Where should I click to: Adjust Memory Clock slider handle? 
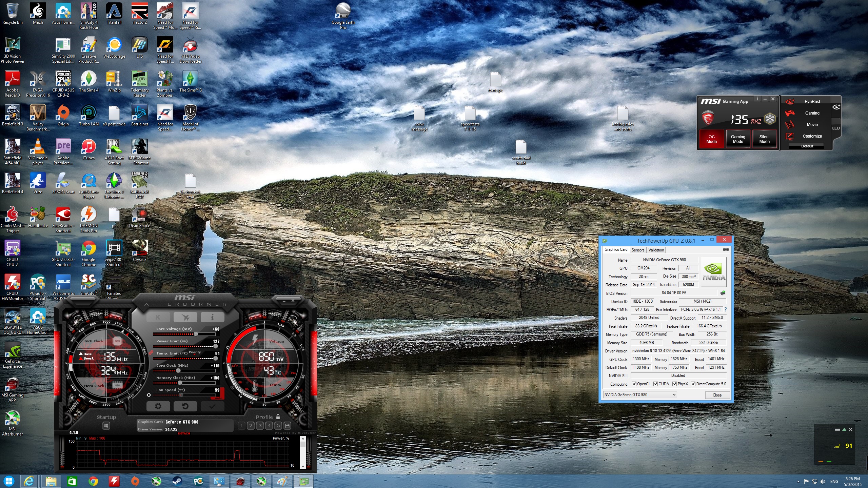(x=180, y=383)
